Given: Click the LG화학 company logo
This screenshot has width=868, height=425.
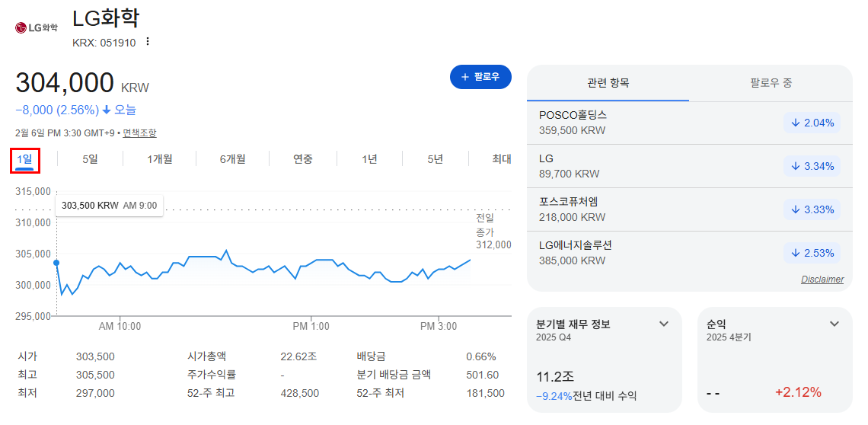Looking at the screenshot, I should pos(36,27).
